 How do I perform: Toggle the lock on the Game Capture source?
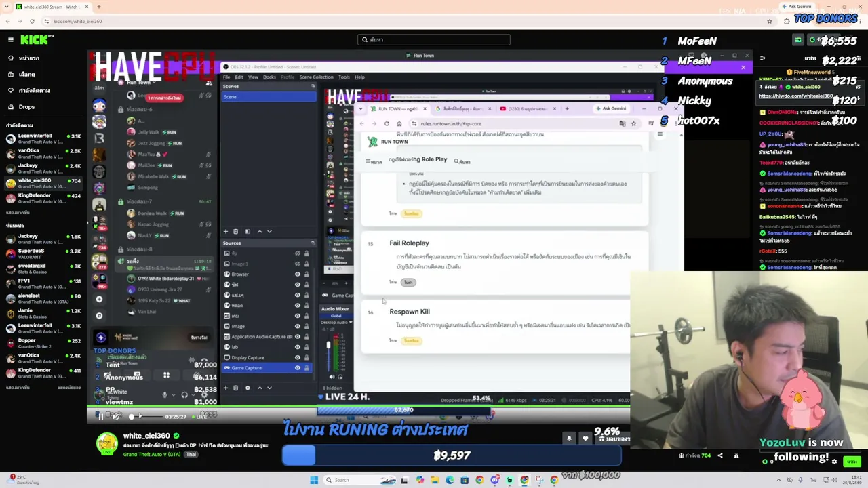[x=307, y=368]
